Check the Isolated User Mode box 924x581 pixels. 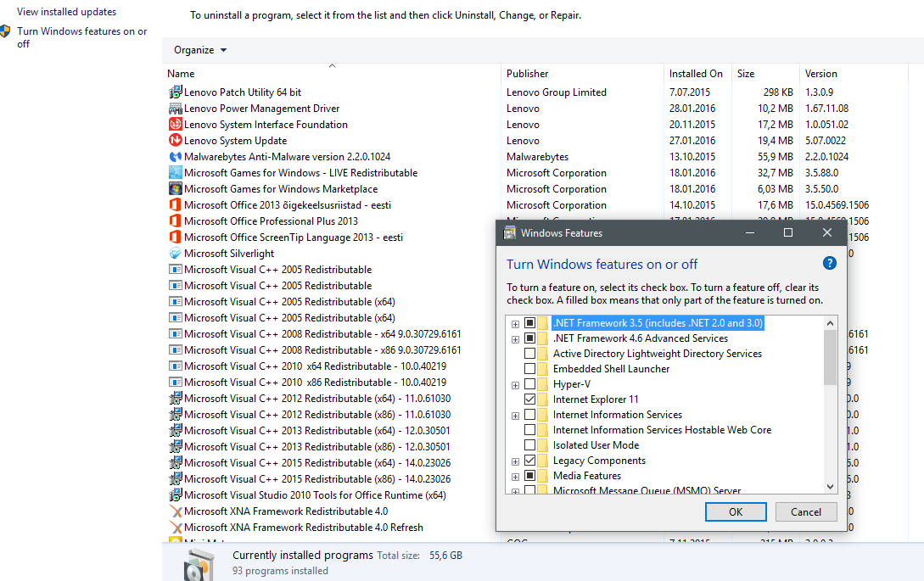click(529, 445)
